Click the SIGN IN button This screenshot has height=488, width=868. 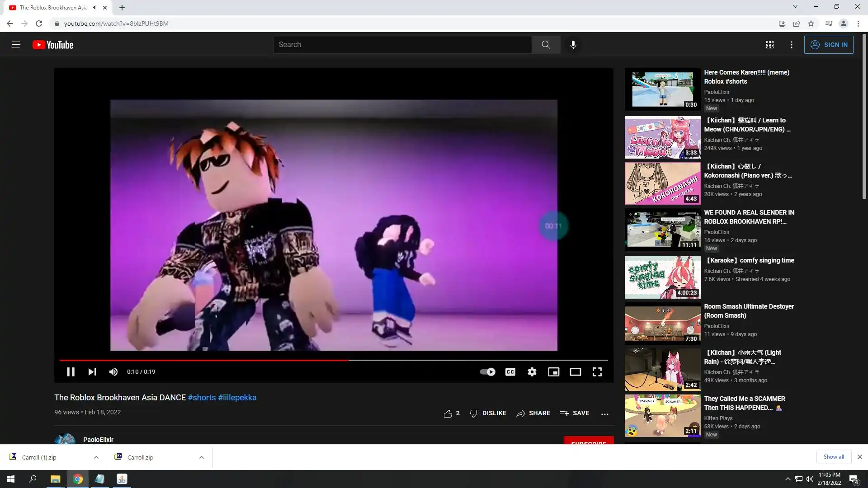[x=828, y=45]
